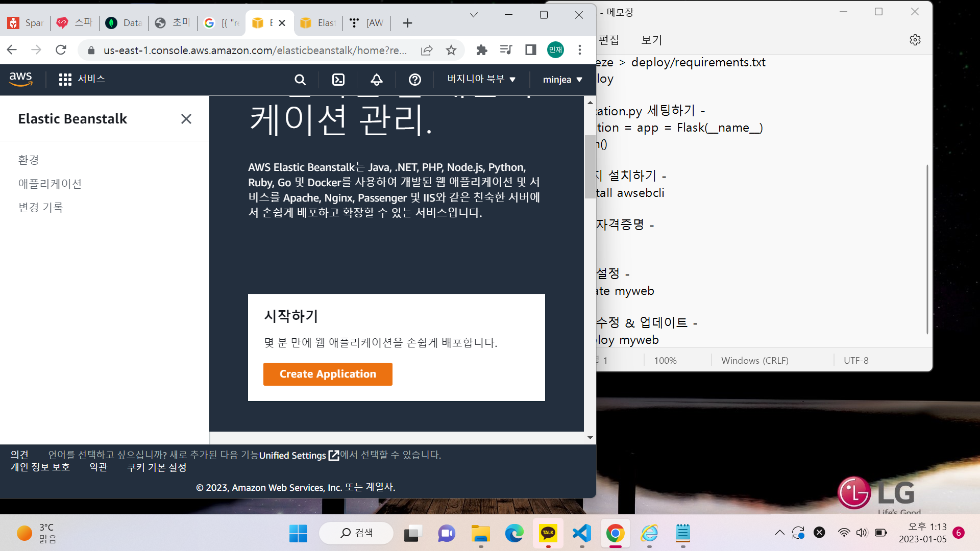This screenshot has width=980, height=551.
Task: Switch to the Google search tab
Action: 222,22
